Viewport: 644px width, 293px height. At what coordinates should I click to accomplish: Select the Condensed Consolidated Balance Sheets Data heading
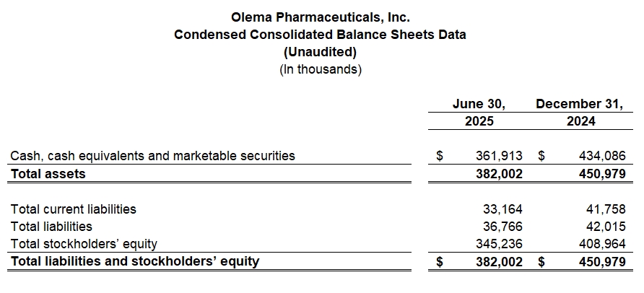(x=320, y=34)
